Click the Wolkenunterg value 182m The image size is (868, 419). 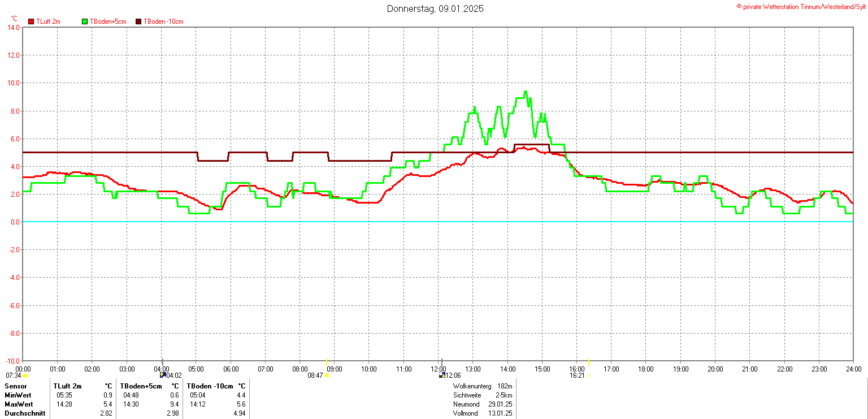[x=505, y=386]
